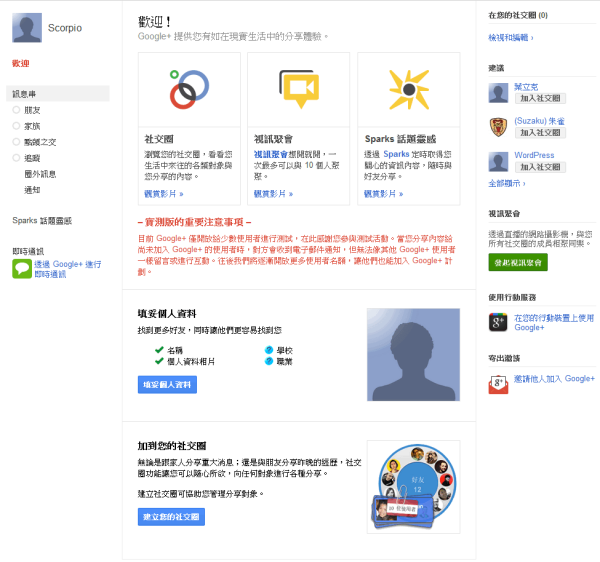Expand suggestions with 全部顯示
The height and width of the screenshot is (562, 600).
[x=507, y=183]
